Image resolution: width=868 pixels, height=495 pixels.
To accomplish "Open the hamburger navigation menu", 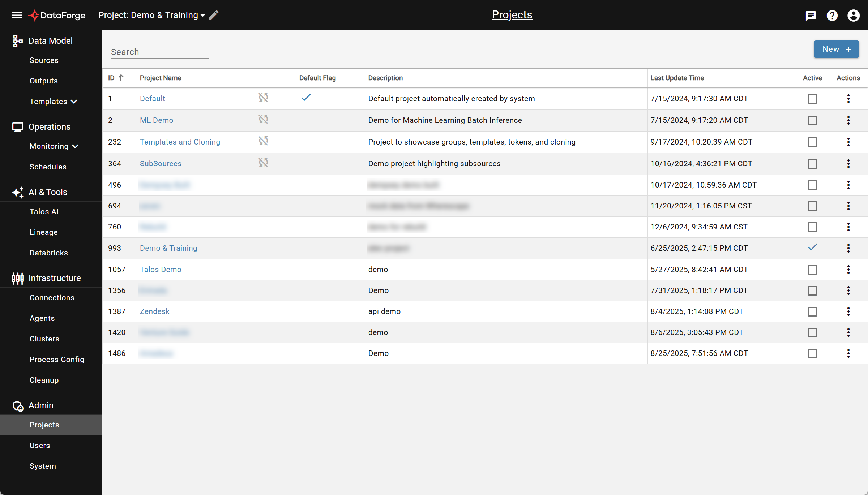I will pyautogui.click(x=17, y=15).
